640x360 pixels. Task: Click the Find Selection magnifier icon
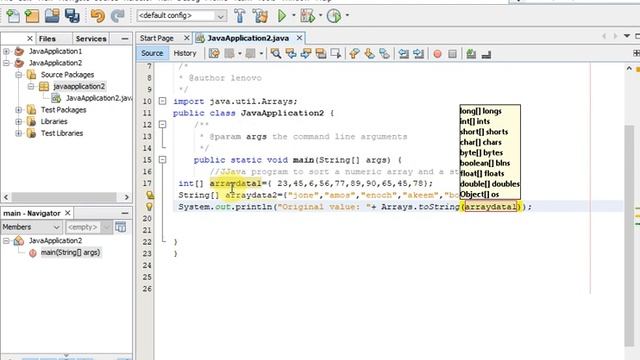tap(276, 53)
